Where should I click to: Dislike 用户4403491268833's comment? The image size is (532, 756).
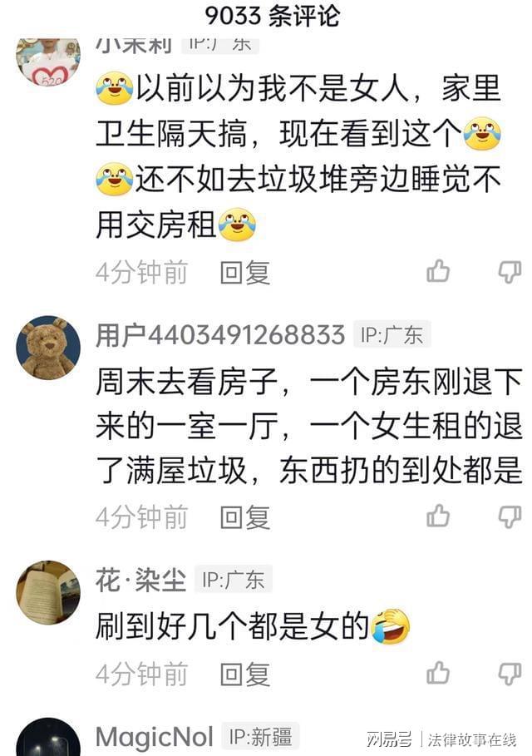510,516
